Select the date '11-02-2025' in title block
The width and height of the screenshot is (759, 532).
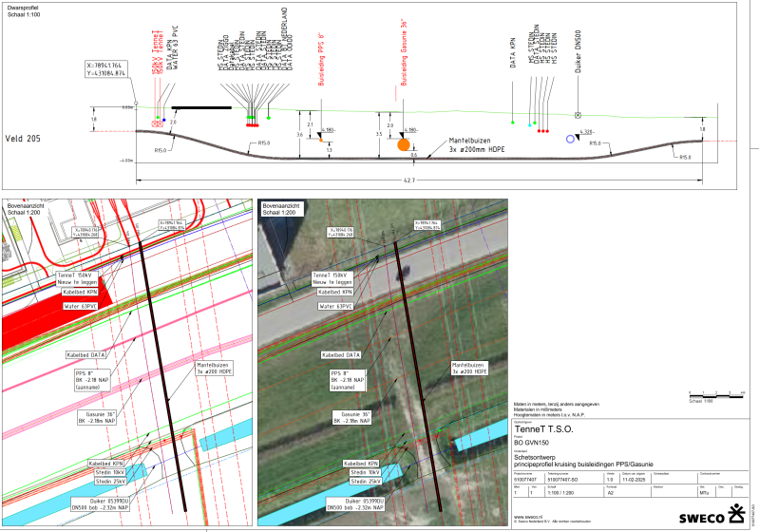pos(635,480)
